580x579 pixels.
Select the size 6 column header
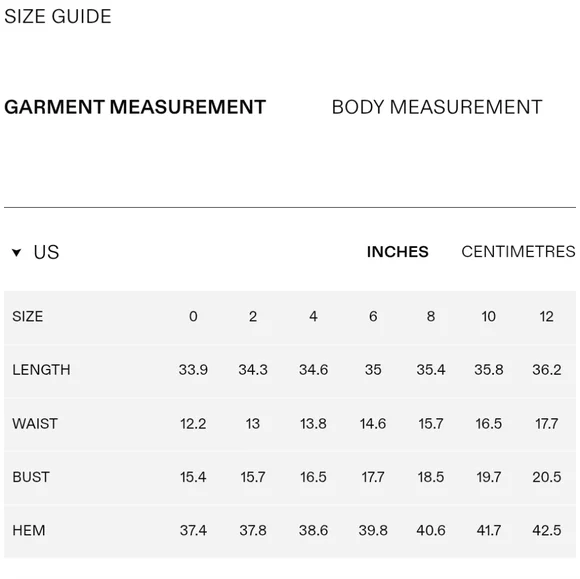(373, 317)
